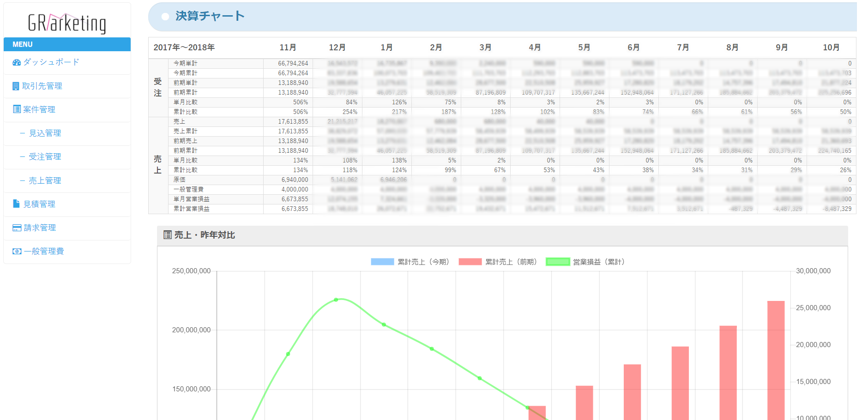This screenshot has width=868, height=420.
Task: Open 見込管理 submenu item
Action: [x=45, y=133]
